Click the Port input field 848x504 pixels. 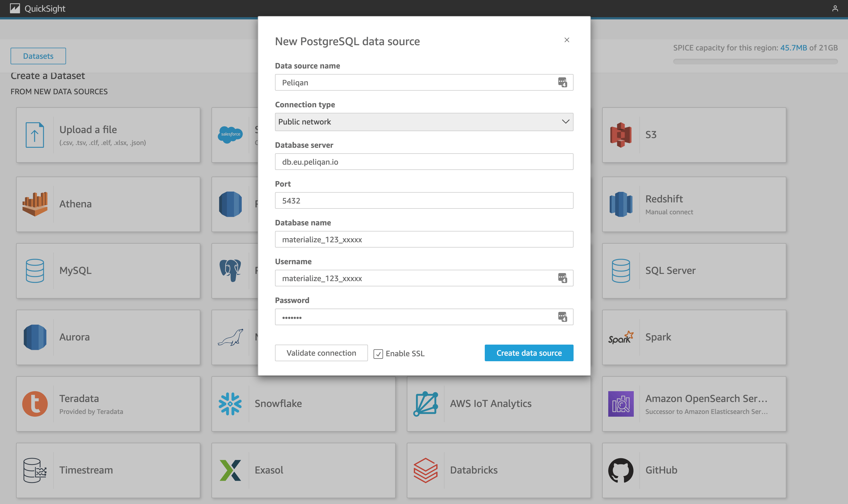coord(424,200)
